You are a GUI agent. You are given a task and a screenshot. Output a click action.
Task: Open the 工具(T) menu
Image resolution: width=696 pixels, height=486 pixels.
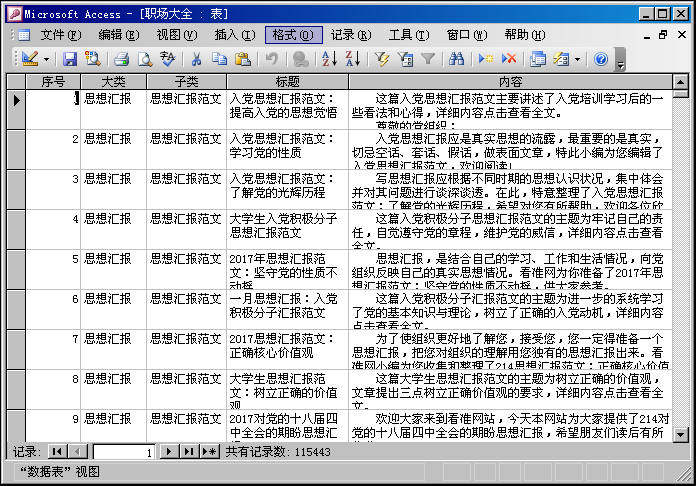[409, 35]
